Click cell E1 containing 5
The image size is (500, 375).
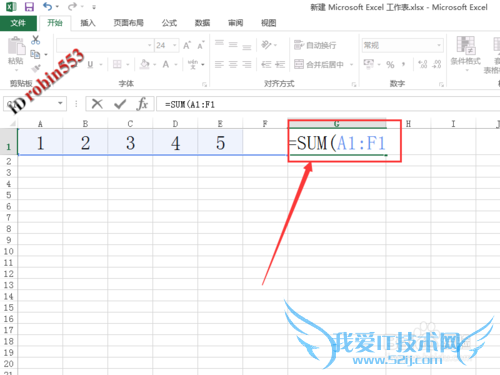tap(220, 143)
